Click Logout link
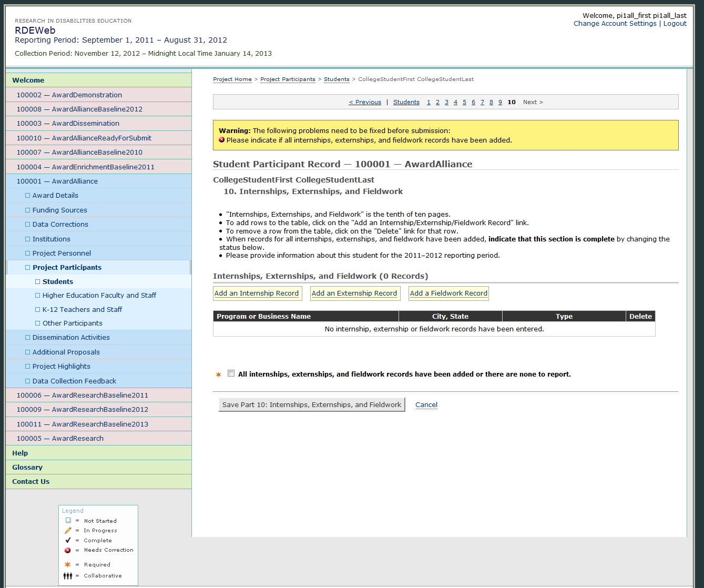 [x=675, y=24]
